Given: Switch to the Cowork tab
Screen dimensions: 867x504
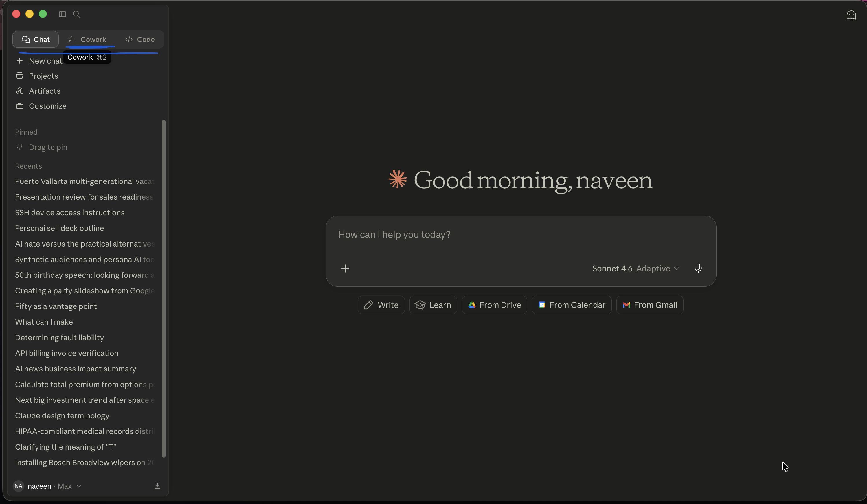Looking at the screenshot, I should (87, 39).
